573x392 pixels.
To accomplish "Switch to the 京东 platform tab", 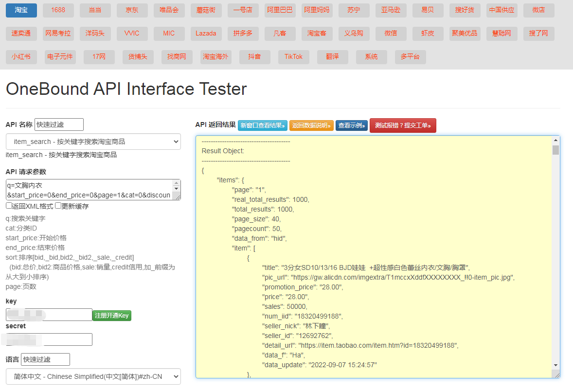I will tap(132, 10).
